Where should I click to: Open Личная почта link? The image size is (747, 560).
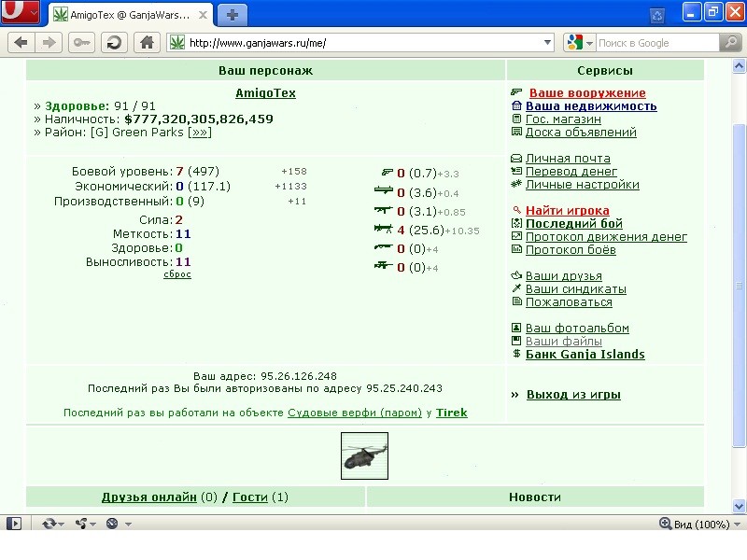coord(568,158)
